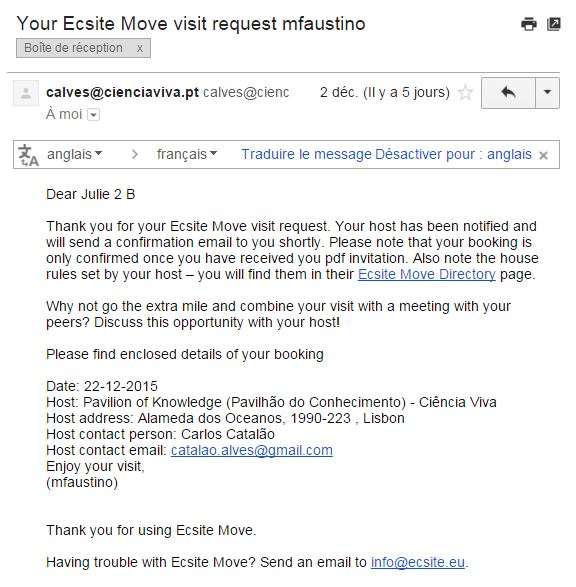Click the translate icon in the language bar
The image size is (576, 587).
28,155
